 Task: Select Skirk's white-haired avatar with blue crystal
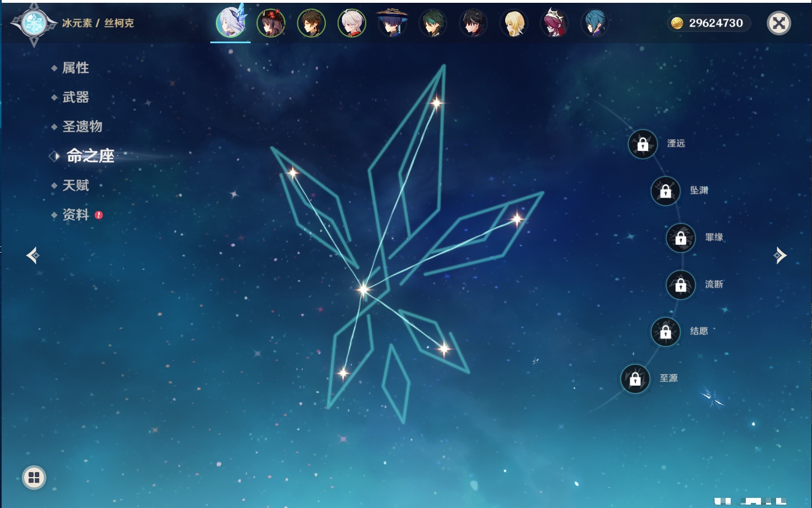coord(230,22)
